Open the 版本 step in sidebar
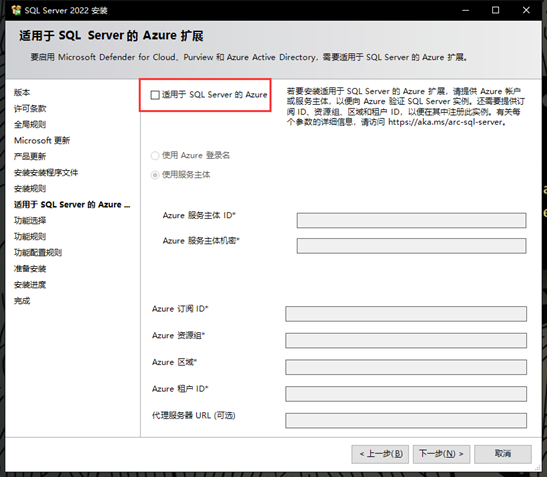The image size is (547, 477). [x=22, y=92]
